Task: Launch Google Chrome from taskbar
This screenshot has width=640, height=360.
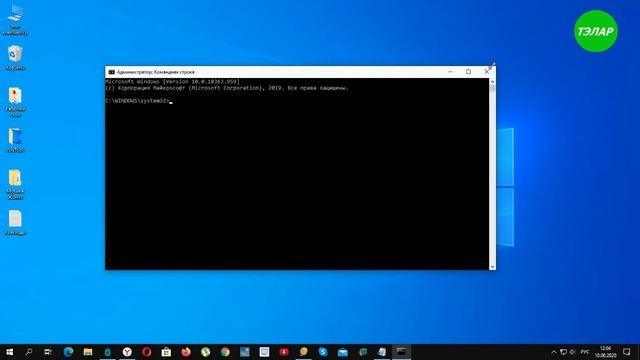Action: coord(225,352)
